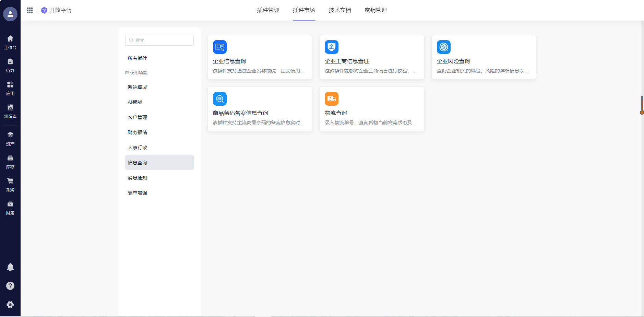Open the 企业信息查询 plugin card
The height and width of the screenshot is (317, 644).
[260, 57]
